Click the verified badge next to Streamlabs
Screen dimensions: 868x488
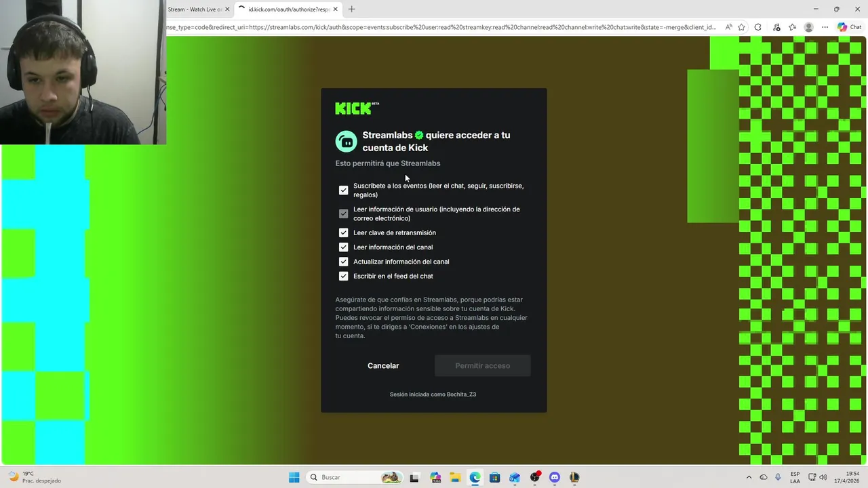tap(419, 135)
